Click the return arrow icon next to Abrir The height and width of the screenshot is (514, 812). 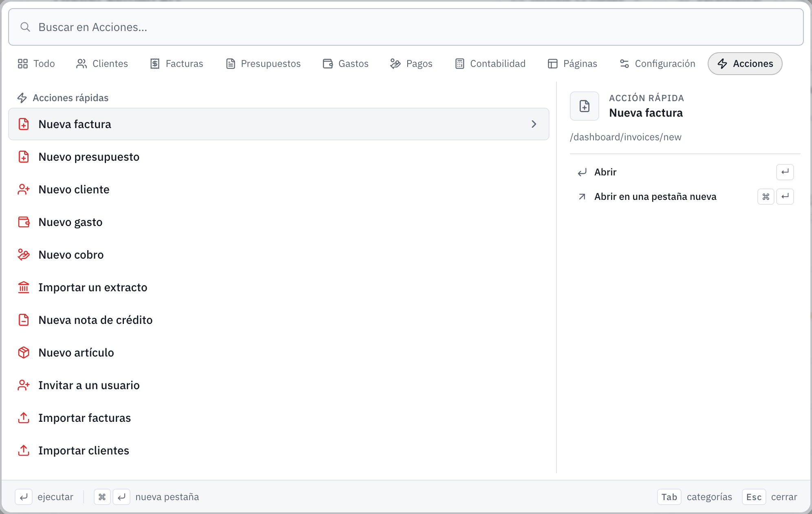[x=582, y=172]
